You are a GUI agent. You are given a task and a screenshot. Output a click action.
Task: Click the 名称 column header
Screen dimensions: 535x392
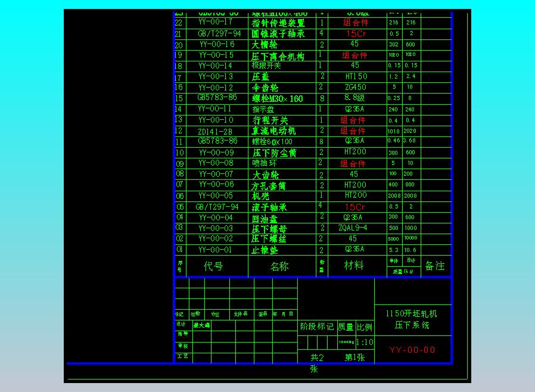(279, 266)
